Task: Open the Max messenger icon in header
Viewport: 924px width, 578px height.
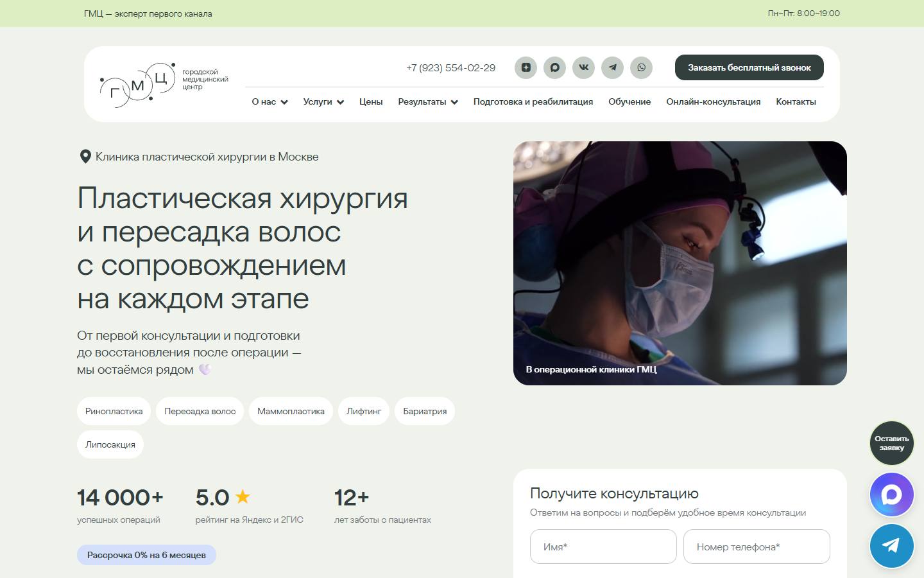Action: tap(554, 67)
